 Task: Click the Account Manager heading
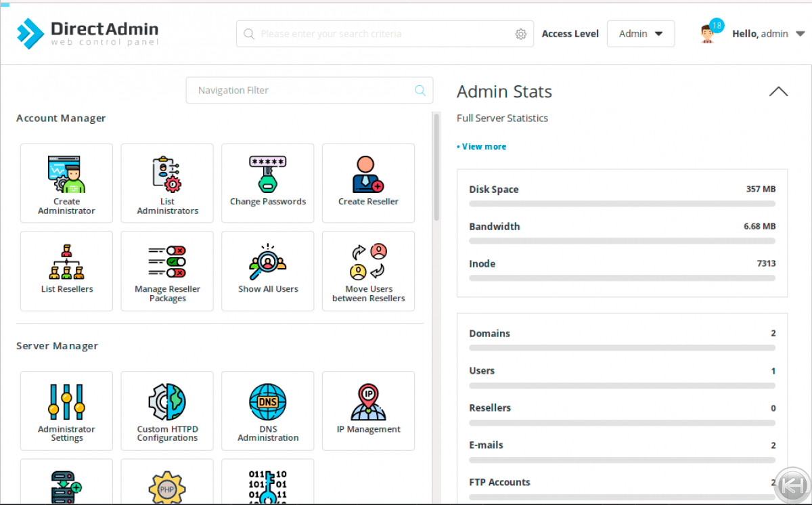coord(61,118)
